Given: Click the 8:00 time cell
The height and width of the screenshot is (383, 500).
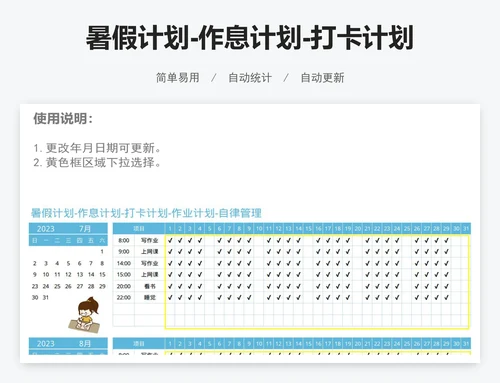Looking at the screenshot, I should point(124,240).
